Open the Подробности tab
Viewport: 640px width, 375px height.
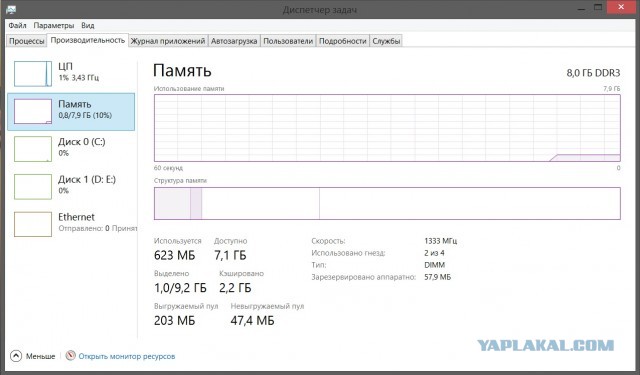click(x=342, y=41)
